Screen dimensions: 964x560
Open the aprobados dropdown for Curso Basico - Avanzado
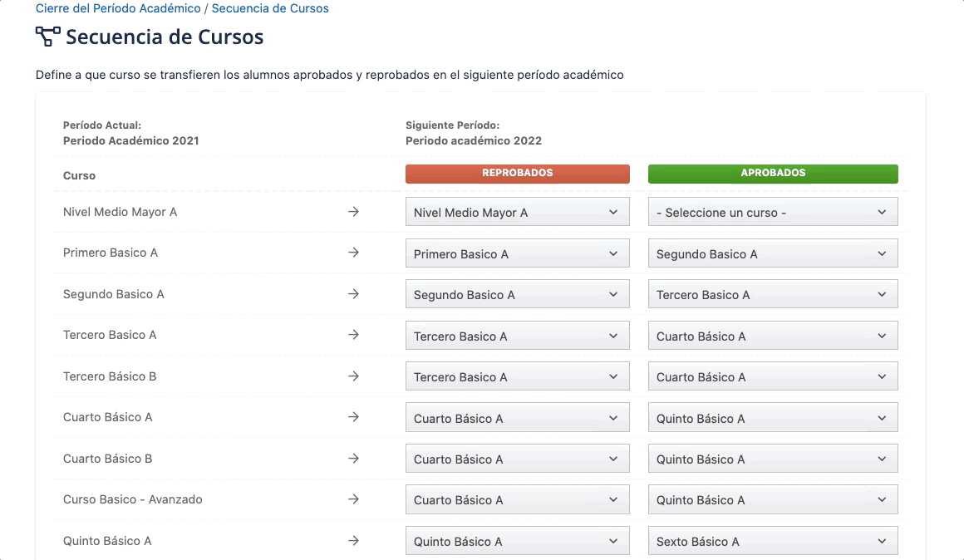772,499
